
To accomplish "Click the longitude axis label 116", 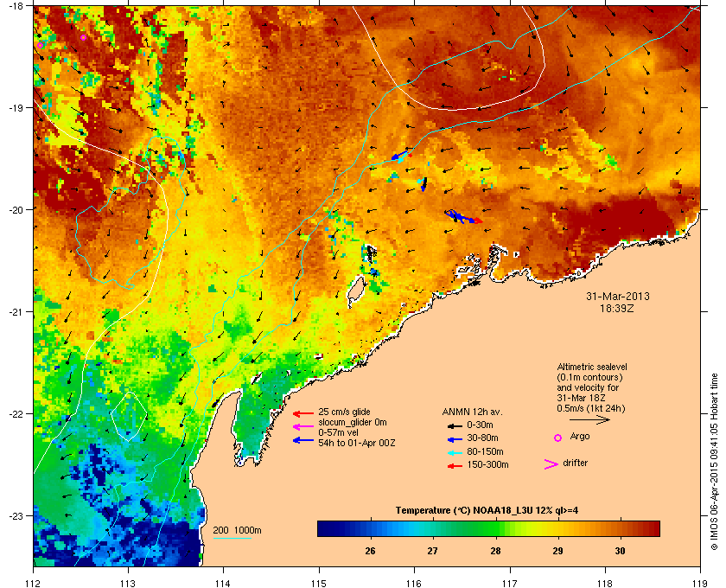I will pos(414,583).
